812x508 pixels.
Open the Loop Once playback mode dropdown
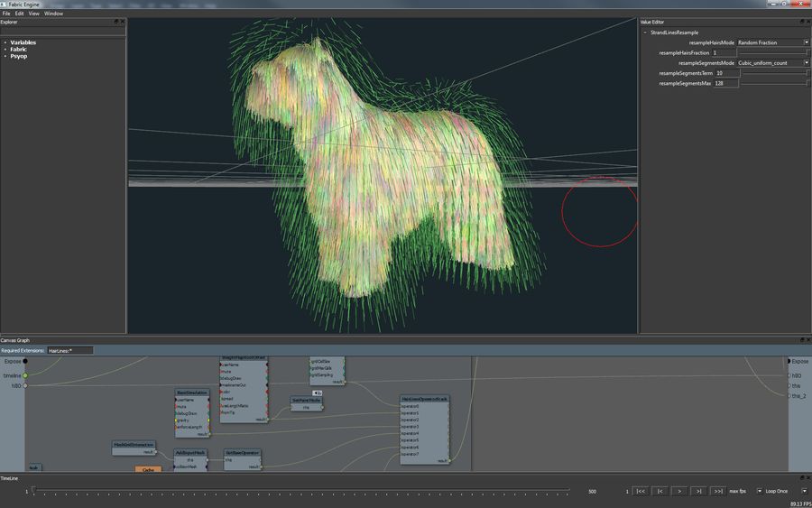tap(777, 491)
